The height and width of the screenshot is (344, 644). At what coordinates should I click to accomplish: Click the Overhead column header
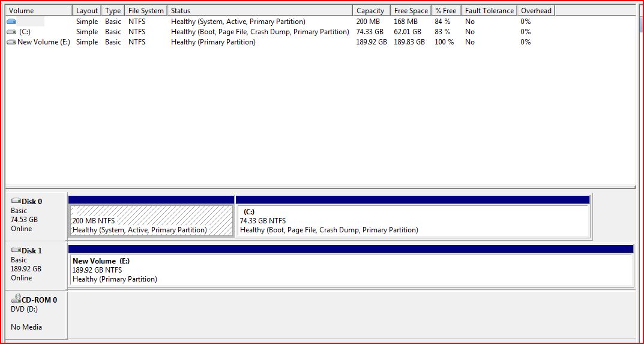pos(536,11)
